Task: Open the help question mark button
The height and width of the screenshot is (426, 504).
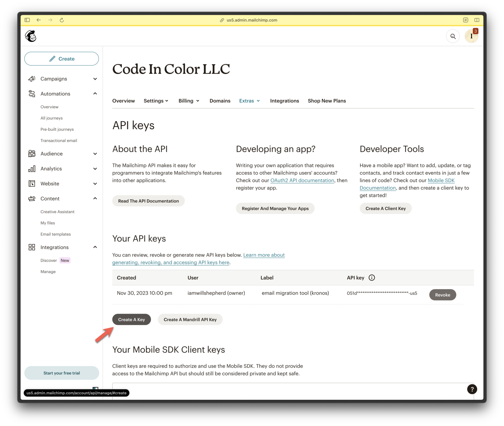Action: [472, 389]
